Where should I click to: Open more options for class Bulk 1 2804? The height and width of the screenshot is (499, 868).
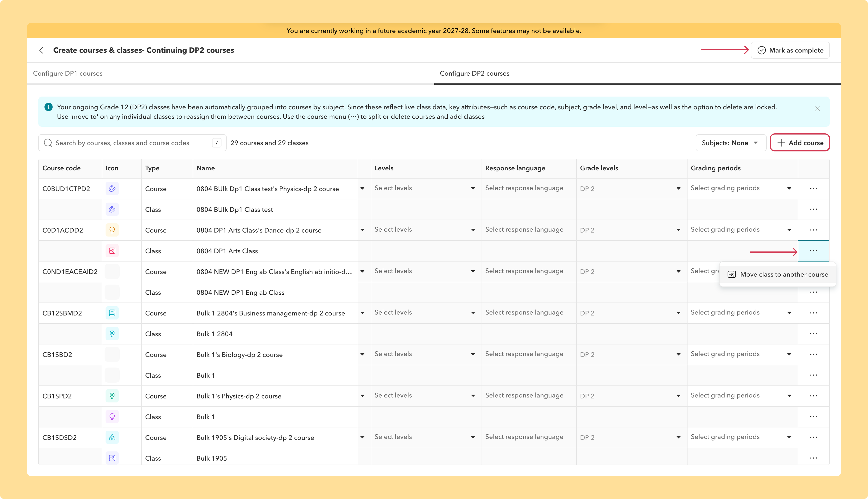[x=813, y=334]
